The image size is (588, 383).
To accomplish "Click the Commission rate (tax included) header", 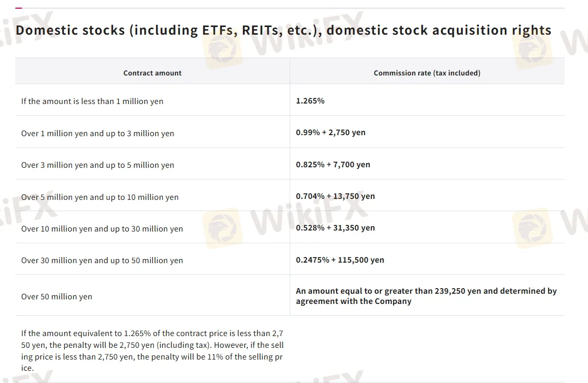I will [427, 73].
